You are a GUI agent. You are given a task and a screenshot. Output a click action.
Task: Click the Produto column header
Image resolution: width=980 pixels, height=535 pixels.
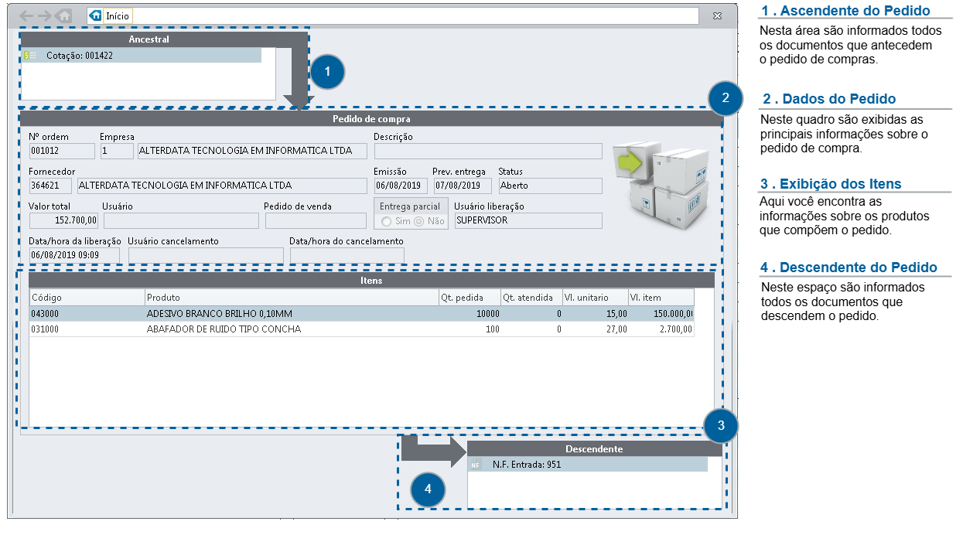coord(292,298)
